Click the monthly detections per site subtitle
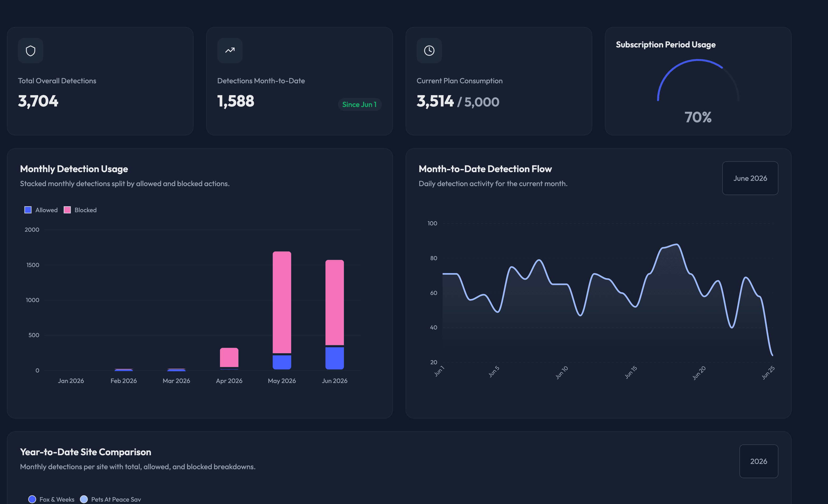Image resolution: width=828 pixels, height=504 pixels. [x=138, y=467]
